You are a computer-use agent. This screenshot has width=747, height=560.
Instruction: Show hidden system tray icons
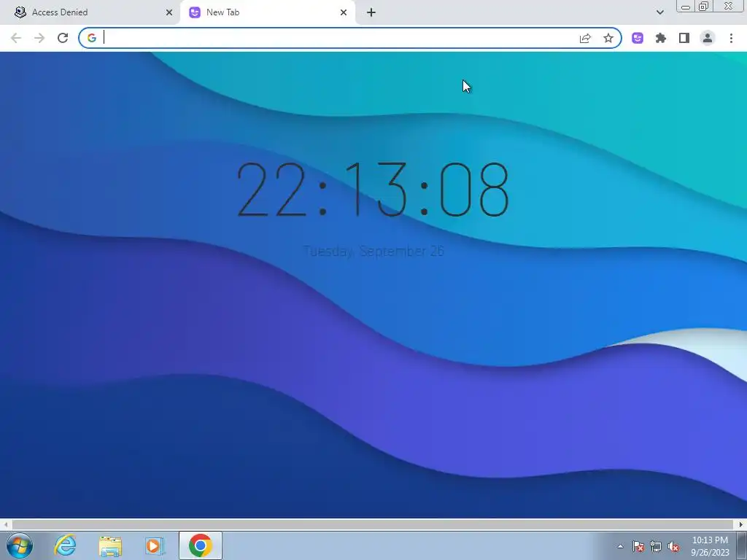(x=620, y=546)
